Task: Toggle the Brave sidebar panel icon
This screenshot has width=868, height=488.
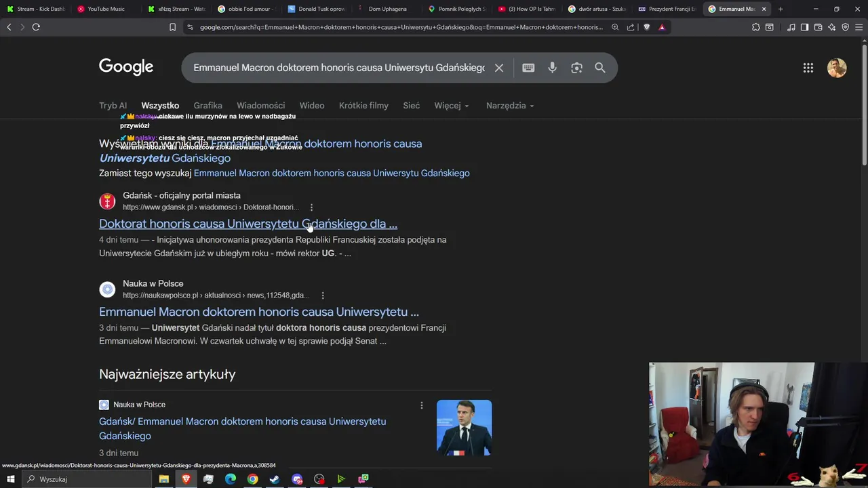Action: click(x=804, y=27)
